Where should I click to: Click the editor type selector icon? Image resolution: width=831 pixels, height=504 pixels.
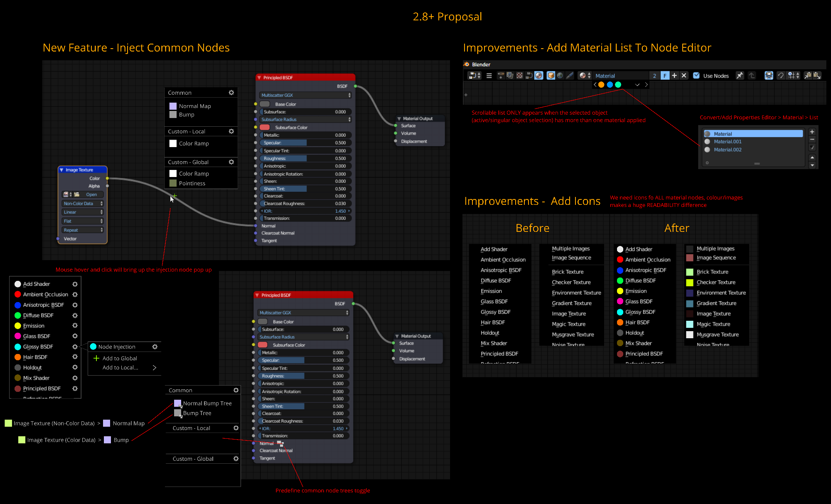(475, 76)
